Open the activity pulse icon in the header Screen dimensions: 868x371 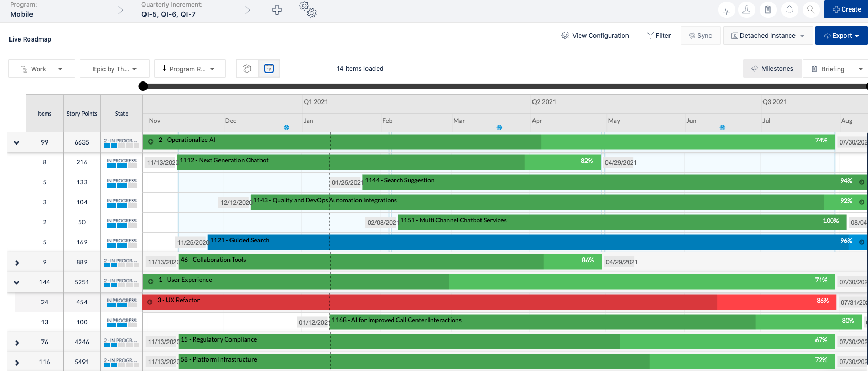(x=726, y=9)
